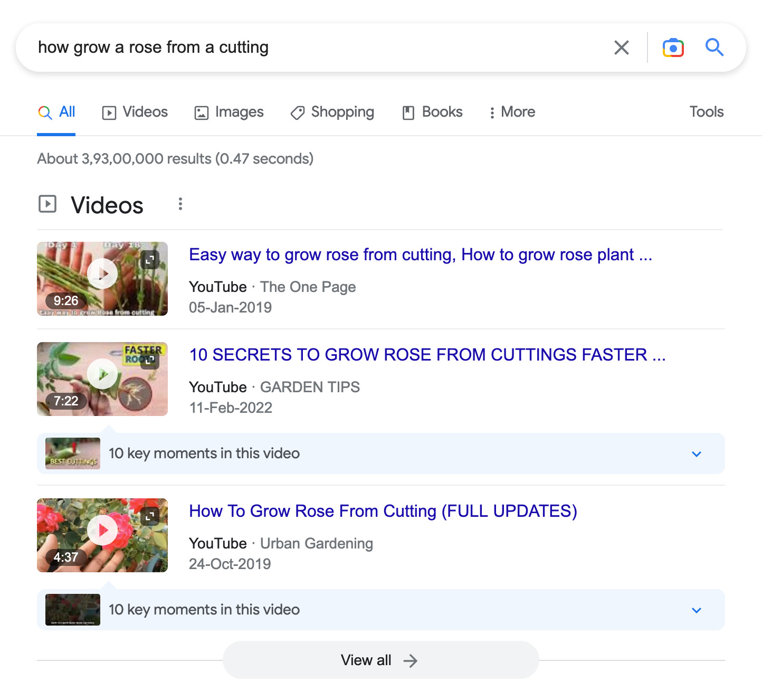Click inside the search input field
The width and height of the screenshot is (762, 700).
point(317,48)
